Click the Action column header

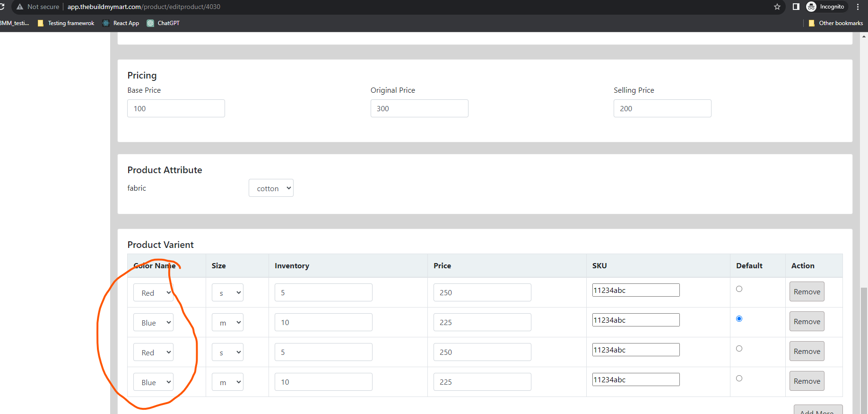[803, 266]
